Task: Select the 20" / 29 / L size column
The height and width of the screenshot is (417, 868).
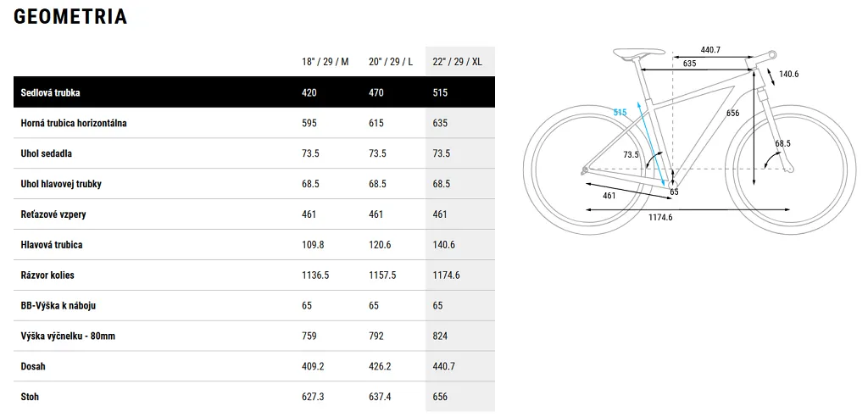Action: click(391, 62)
